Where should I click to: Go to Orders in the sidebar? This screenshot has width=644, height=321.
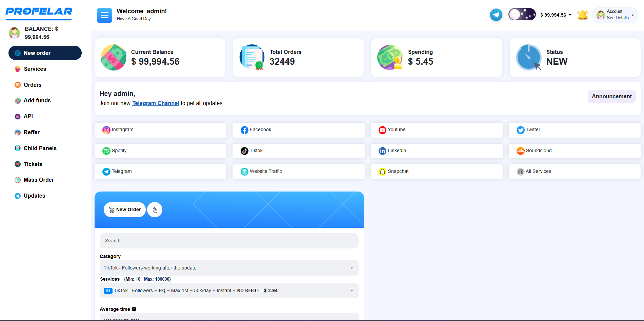pos(33,85)
